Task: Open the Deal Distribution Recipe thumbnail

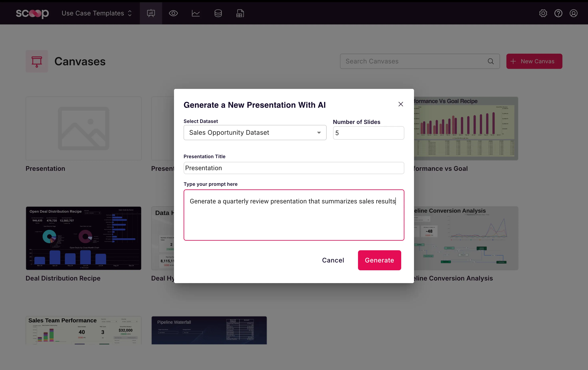Action: (84, 238)
